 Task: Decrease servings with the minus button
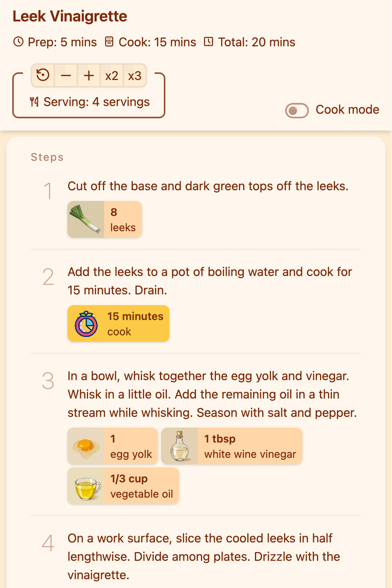65,75
